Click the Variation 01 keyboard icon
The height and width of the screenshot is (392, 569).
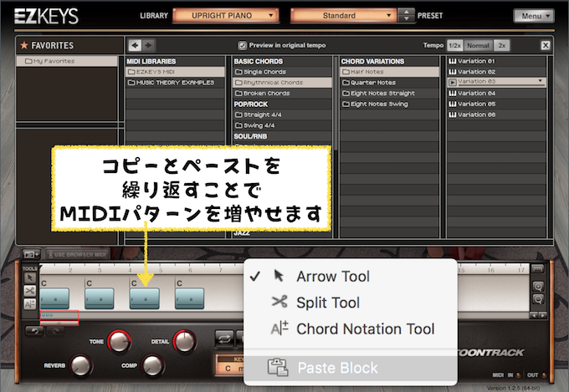pos(452,61)
